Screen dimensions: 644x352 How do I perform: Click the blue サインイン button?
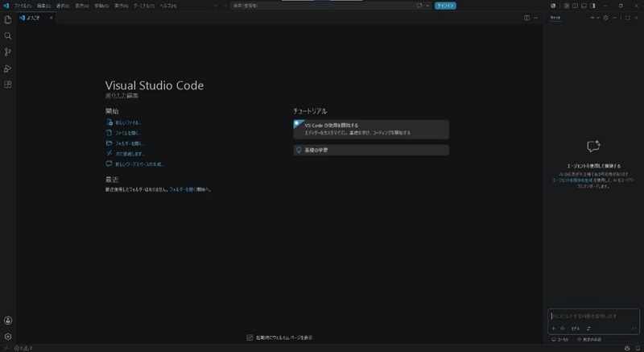pos(445,6)
